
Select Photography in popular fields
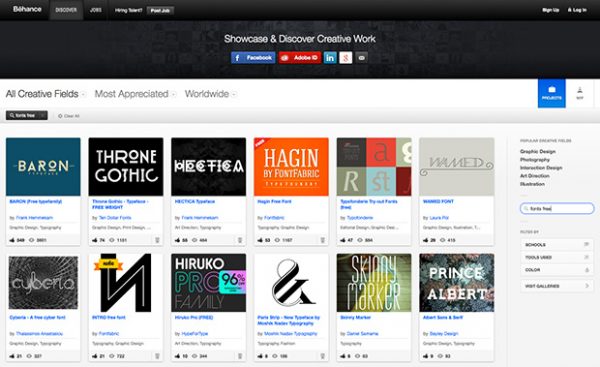[x=535, y=160]
